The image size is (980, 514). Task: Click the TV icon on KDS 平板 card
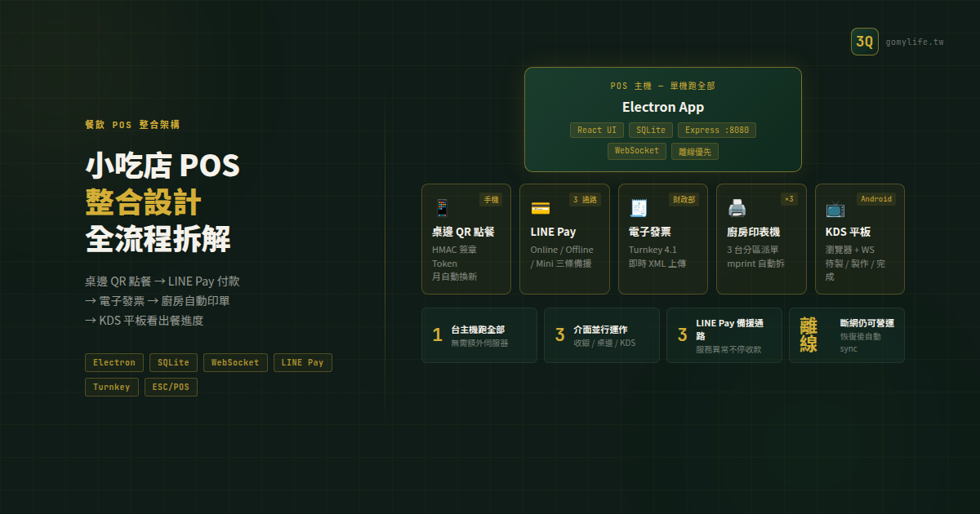pyautogui.click(x=835, y=208)
